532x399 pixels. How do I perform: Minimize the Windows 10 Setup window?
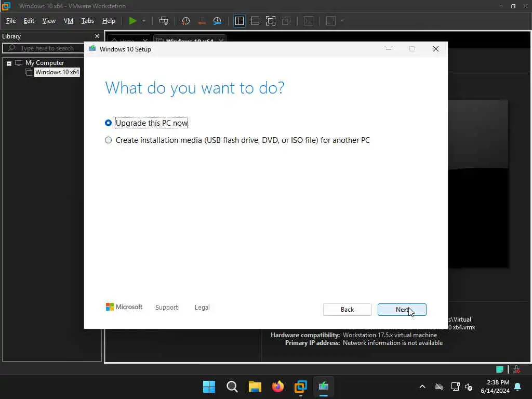tap(389, 49)
